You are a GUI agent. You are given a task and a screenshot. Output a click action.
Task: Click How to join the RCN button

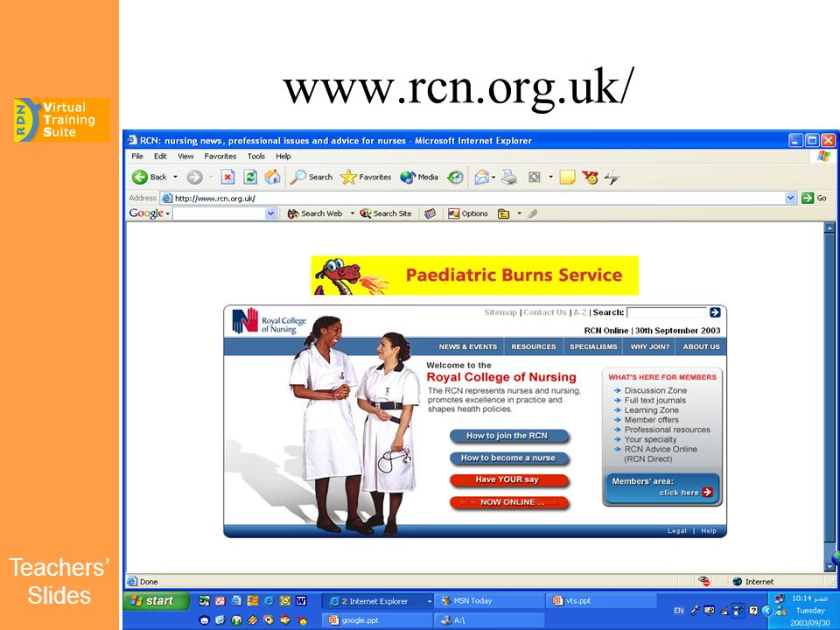[507, 436]
